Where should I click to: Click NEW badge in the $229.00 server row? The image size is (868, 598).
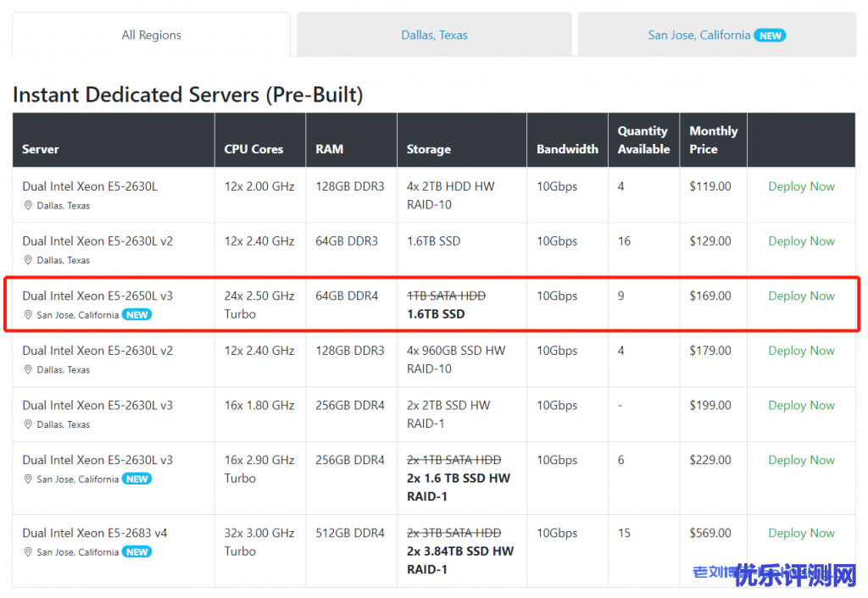pos(136,479)
